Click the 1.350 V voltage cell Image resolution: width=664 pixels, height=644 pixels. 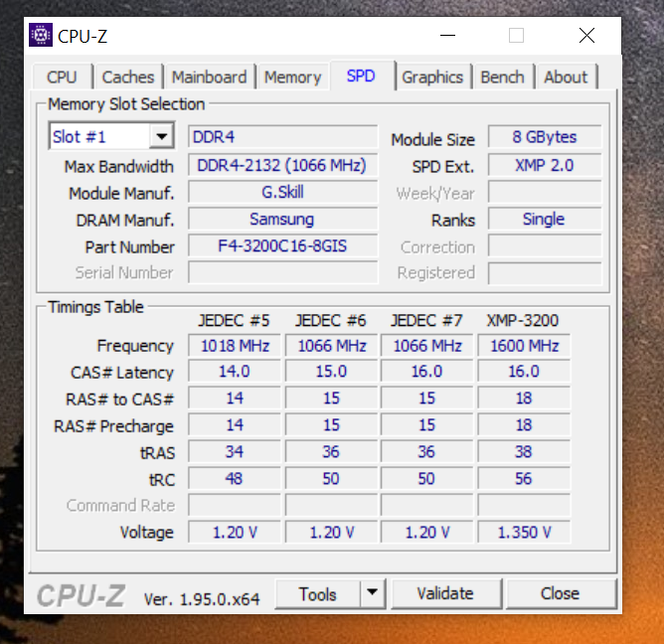pyautogui.click(x=524, y=533)
